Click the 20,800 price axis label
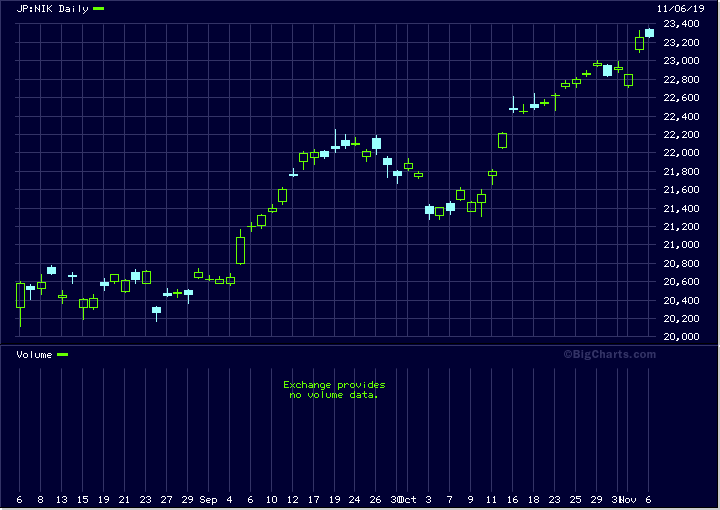 [681, 263]
